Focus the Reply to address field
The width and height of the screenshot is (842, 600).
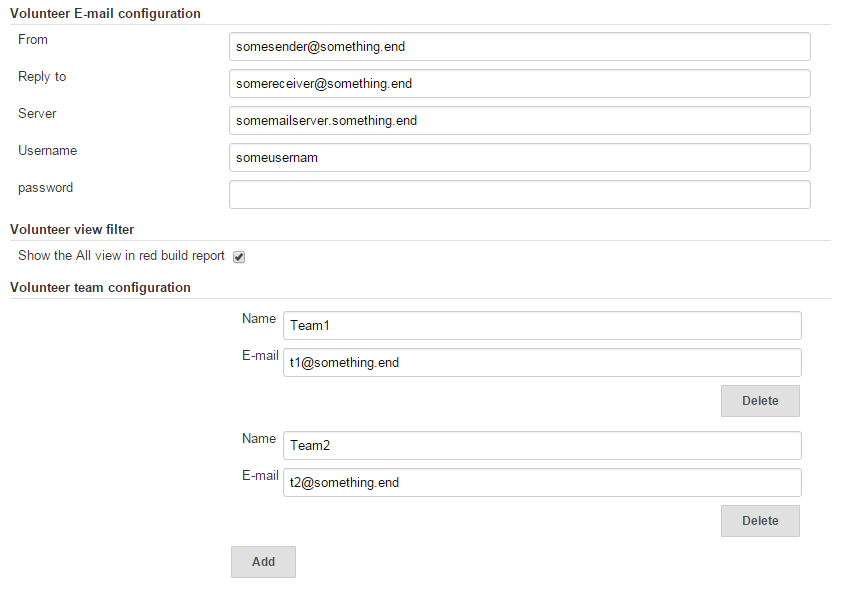coord(519,84)
